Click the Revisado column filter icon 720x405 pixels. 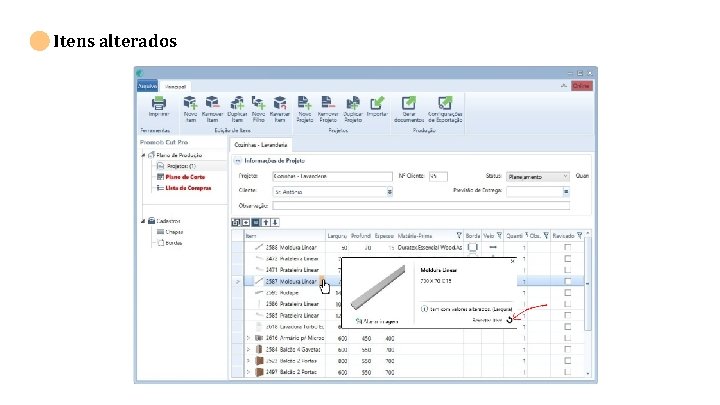(579, 236)
